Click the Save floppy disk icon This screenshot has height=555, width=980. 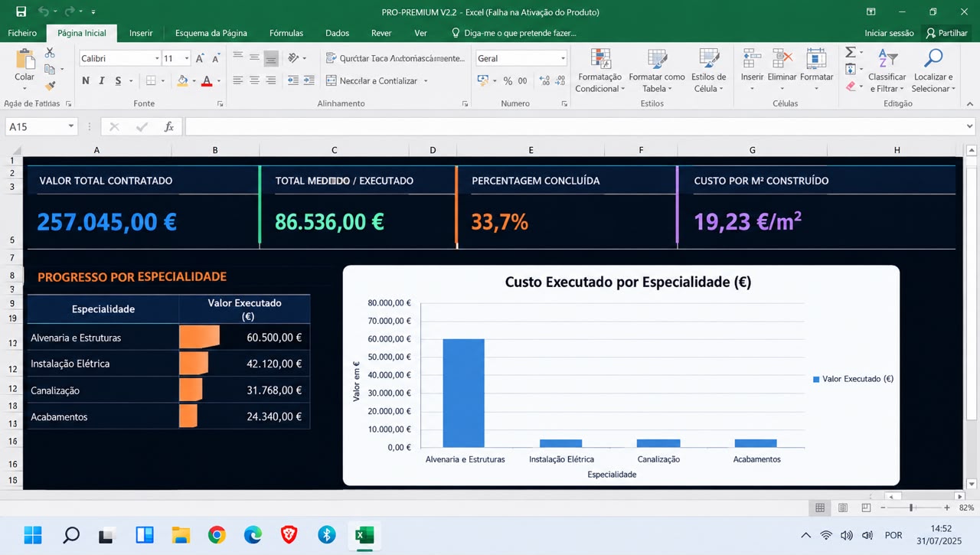pyautogui.click(x=21, y=11)
